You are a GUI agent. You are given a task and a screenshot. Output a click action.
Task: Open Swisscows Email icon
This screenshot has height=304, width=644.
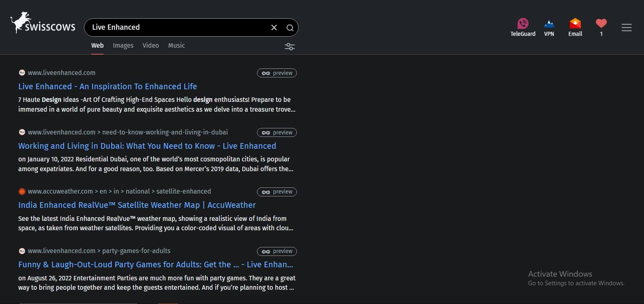click(575, 27)
